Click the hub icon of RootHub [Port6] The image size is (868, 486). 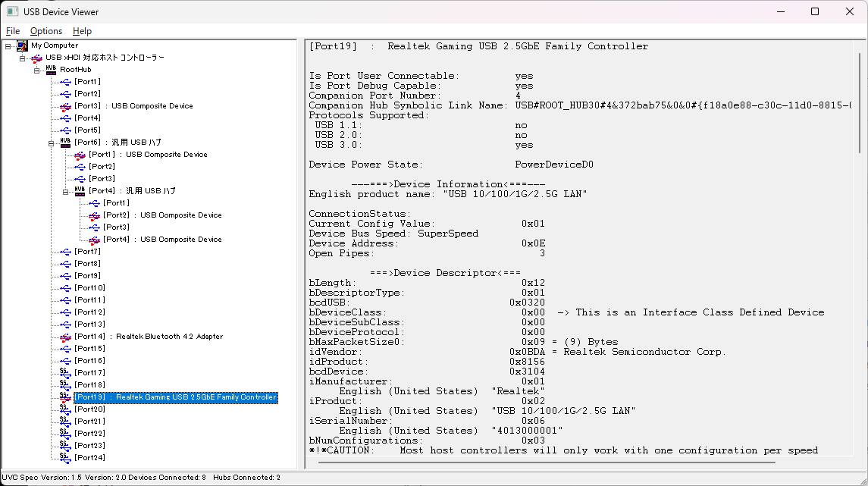tap(65, 143)
